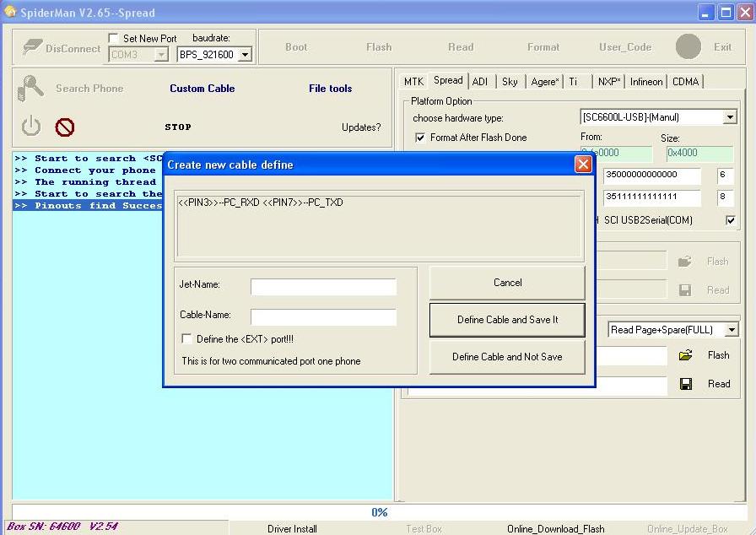Click the IMEI check digit field showing 6

pyautogui.click(x=725, y=176)
